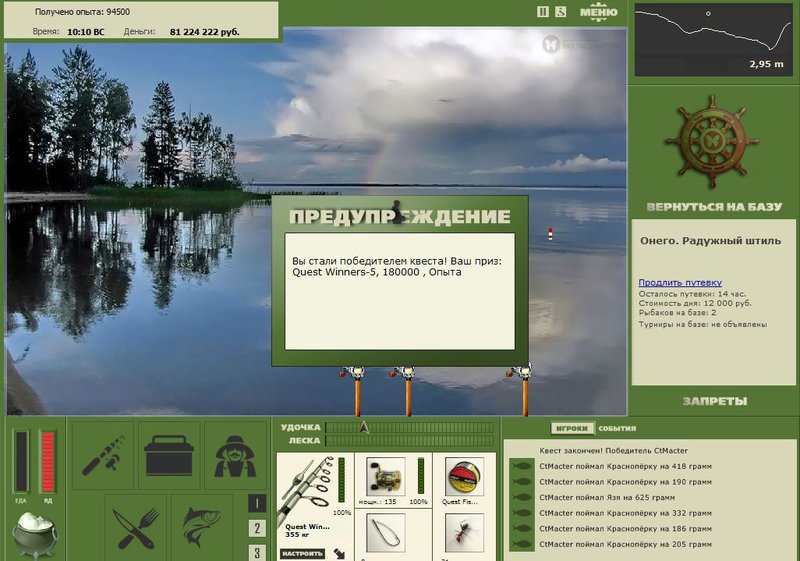The width and height of the screenshot is (800, 561).
Task: Click the ЕДА food level bar
Action: pos(21,462)
